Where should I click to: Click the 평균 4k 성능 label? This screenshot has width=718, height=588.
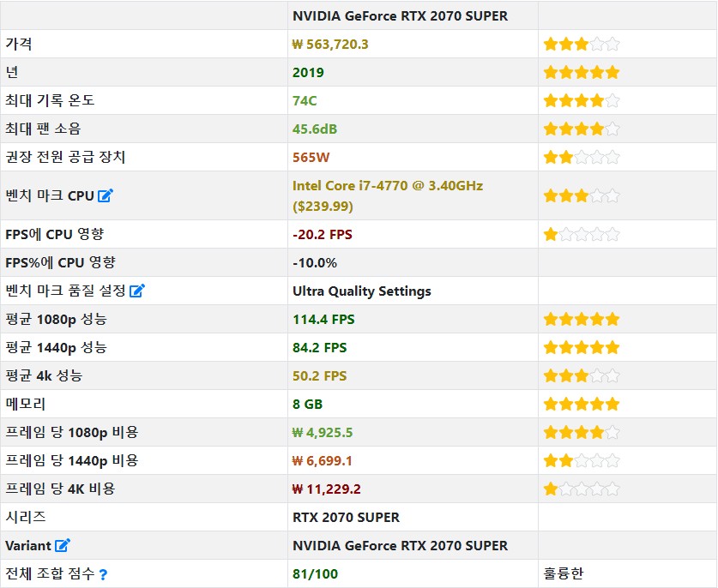44,375
